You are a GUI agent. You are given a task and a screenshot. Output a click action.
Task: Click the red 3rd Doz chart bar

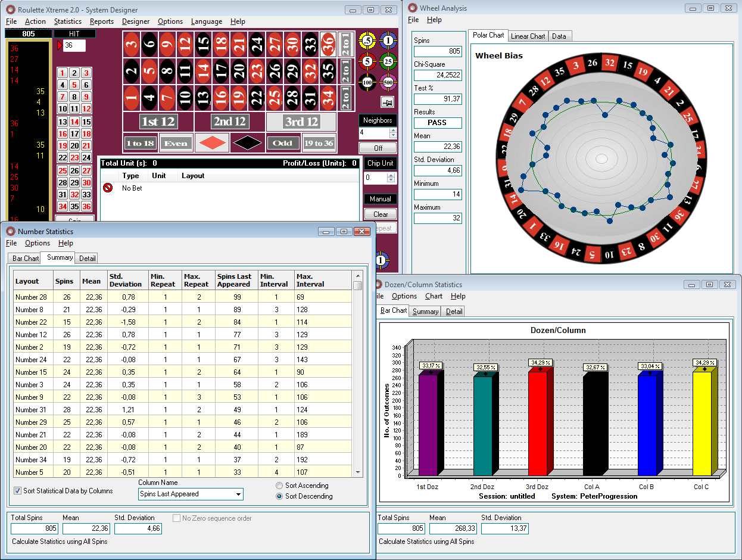541,421
